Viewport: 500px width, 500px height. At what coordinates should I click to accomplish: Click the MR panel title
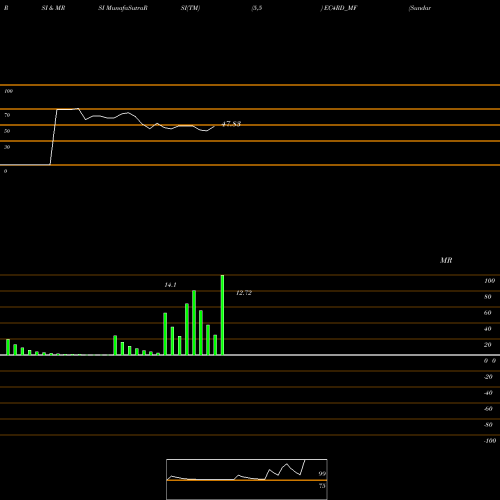click(x=446, y=260)
